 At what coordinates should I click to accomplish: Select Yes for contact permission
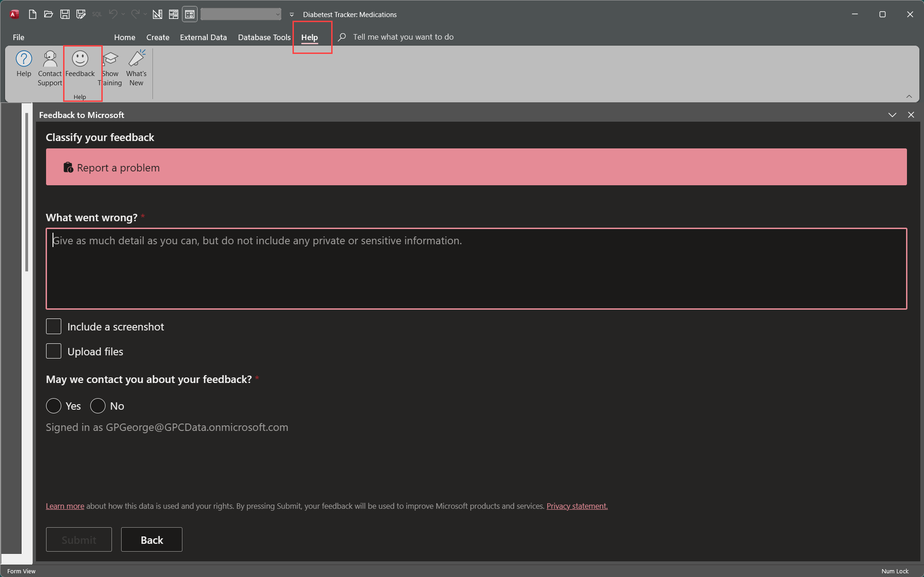click(53, 406)
